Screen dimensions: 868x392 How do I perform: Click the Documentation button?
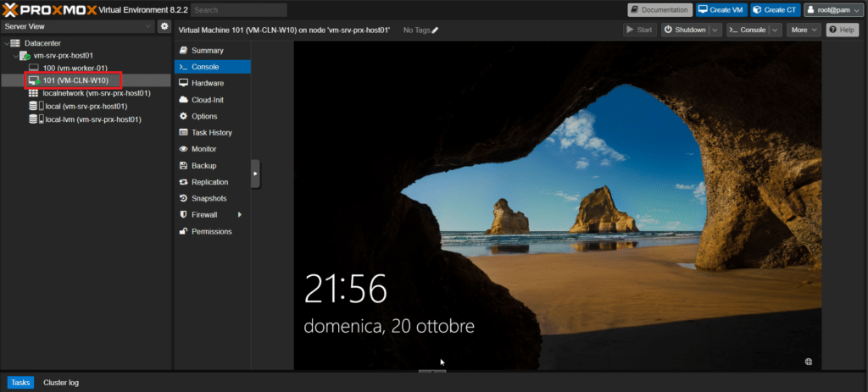(x=659, y=10)
